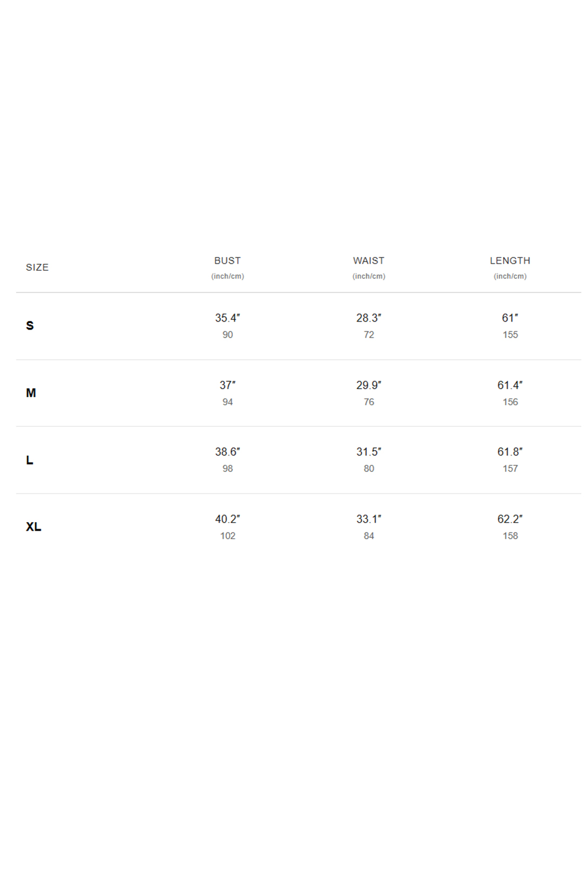Click the 37" bust value for M
Viewport: 588px width, 882px height.
(228, 385)
